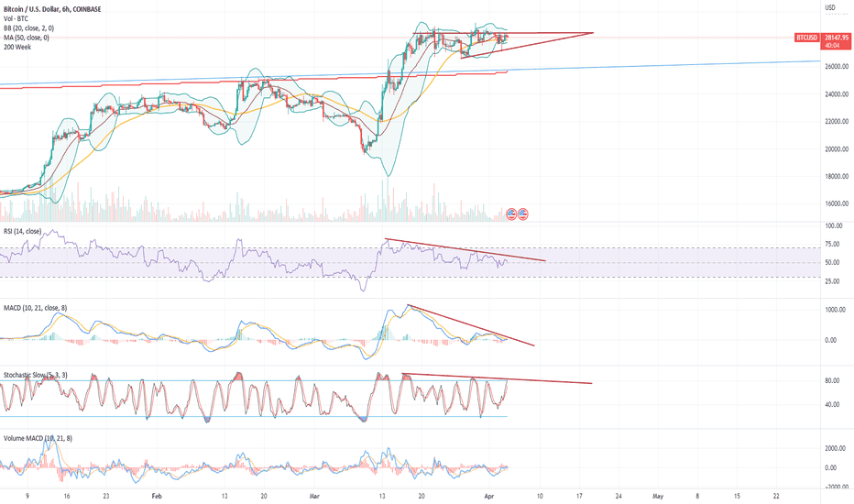Image resolution: width=854 pixels, height=504 pixels.
Task: Click the USD currency label on price scale
Action: point(830,8)
